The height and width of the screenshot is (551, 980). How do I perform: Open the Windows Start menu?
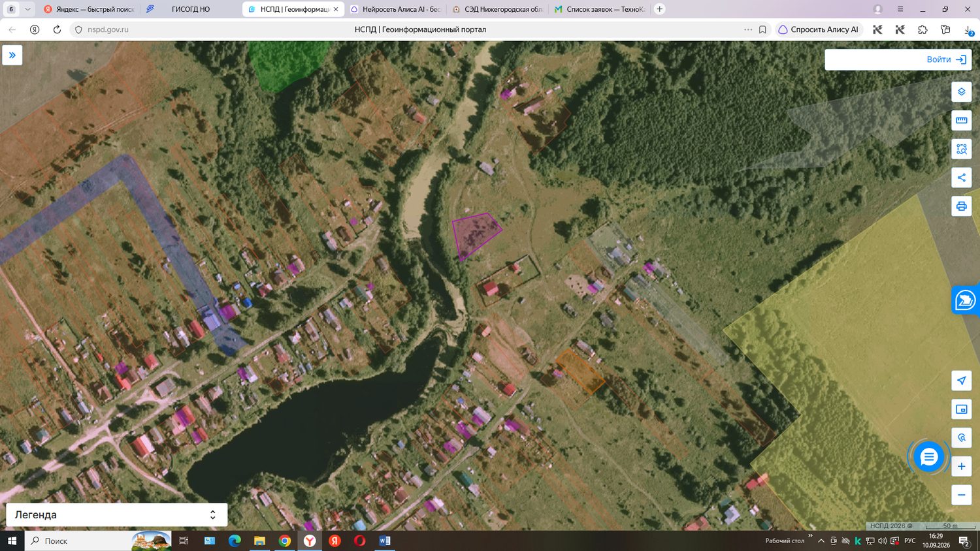[x=12, y=541]
